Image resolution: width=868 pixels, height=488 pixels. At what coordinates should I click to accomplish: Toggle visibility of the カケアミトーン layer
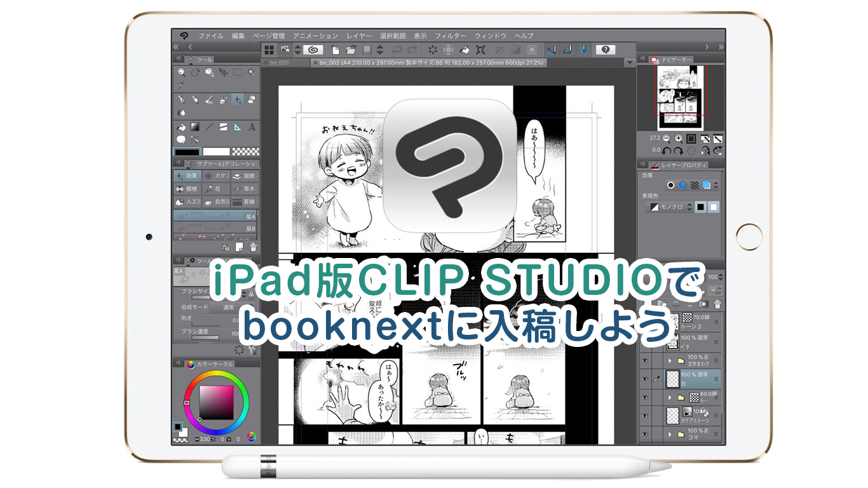(x=645, y=414)
